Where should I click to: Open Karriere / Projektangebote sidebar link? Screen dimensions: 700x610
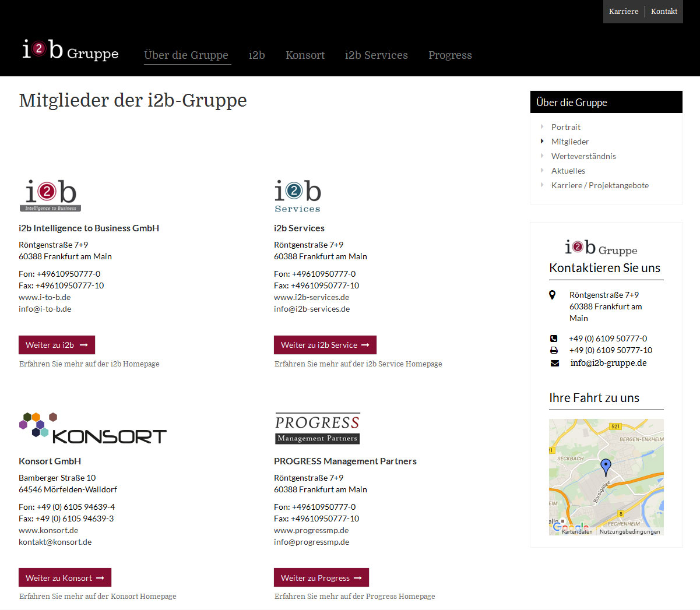[x=600, y=185]
